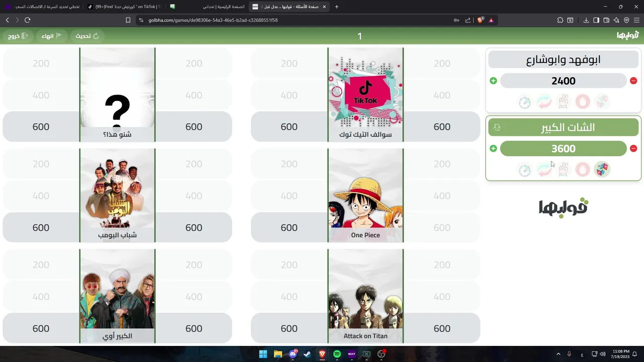This screenshot has height=362, width=644.
Task: Use the stop-hand power-up for الشات الكبير
Action: [583, 170]
